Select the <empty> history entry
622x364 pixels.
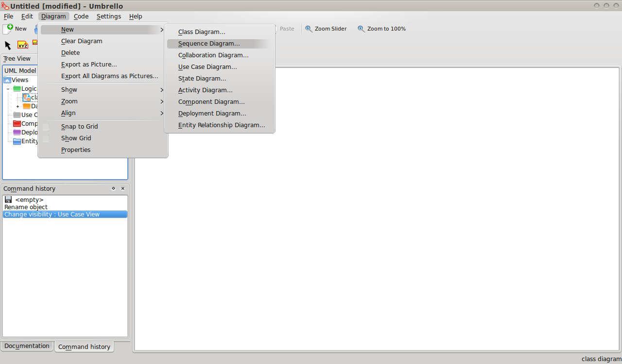coord(65,199)
